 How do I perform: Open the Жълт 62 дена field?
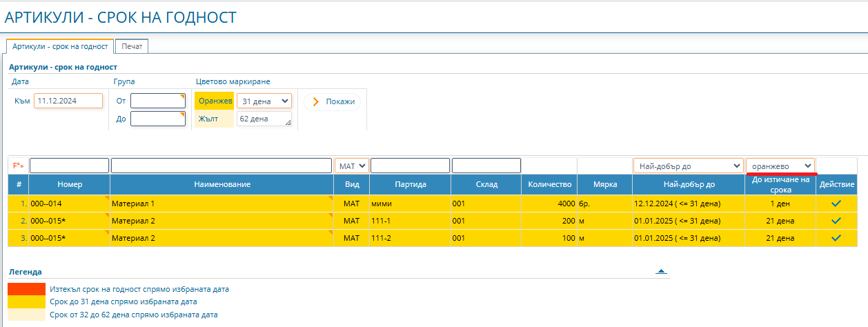click(264, 119)
